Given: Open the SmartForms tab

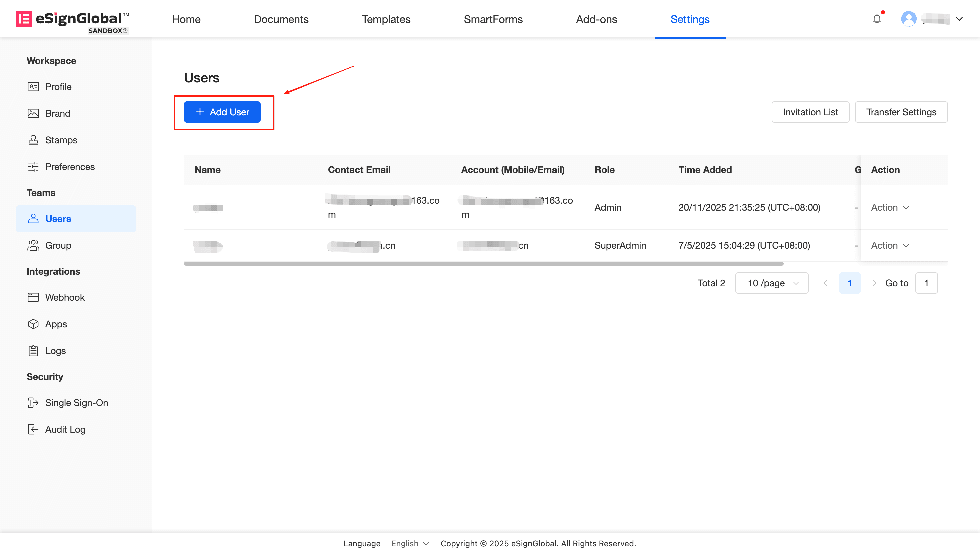Looking at the screenshot, I should click(x=493, y=19).
